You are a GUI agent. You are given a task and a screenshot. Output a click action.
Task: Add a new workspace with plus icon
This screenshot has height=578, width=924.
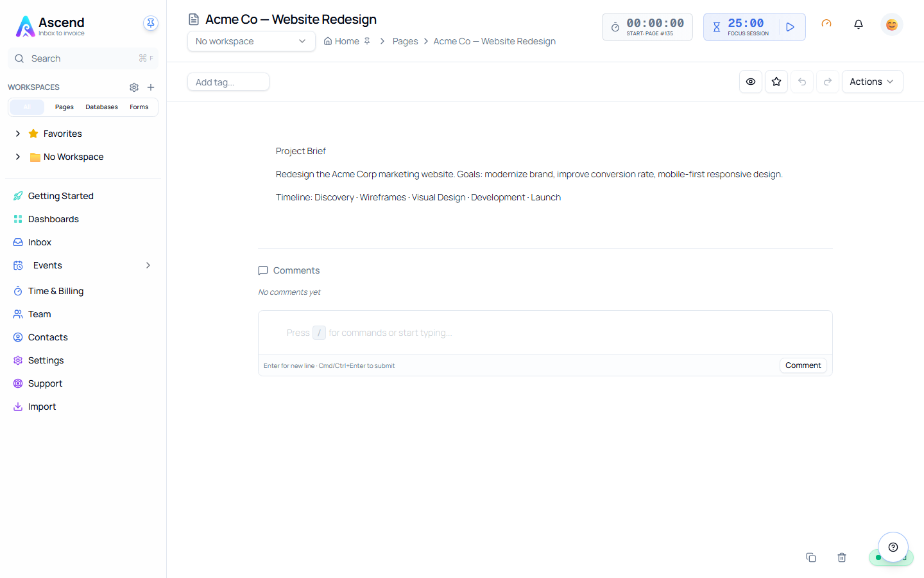pos(151,87)
